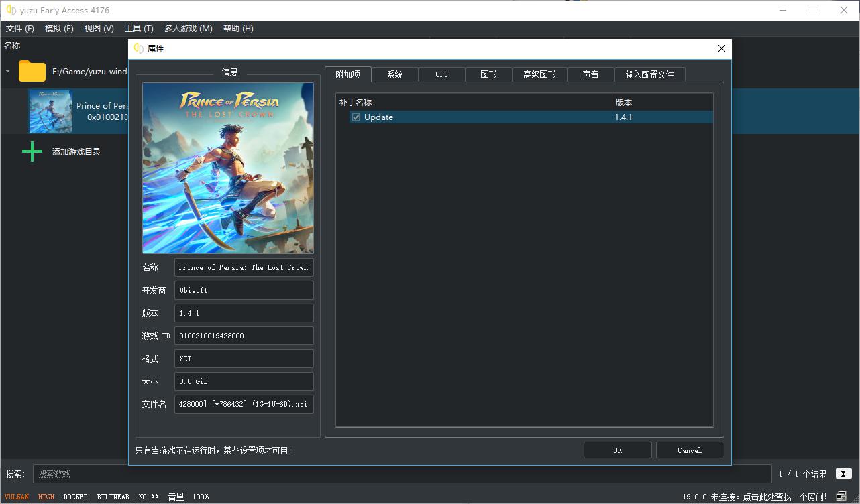Click the green plus add directory icon

point(32,152)
